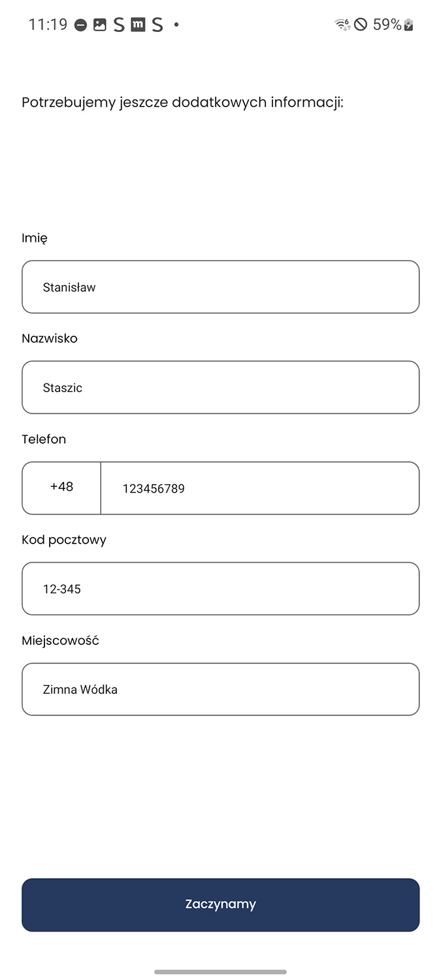Tap the Do Not Disturb status icon
441x980 pixels.
[x=80, y=25]
